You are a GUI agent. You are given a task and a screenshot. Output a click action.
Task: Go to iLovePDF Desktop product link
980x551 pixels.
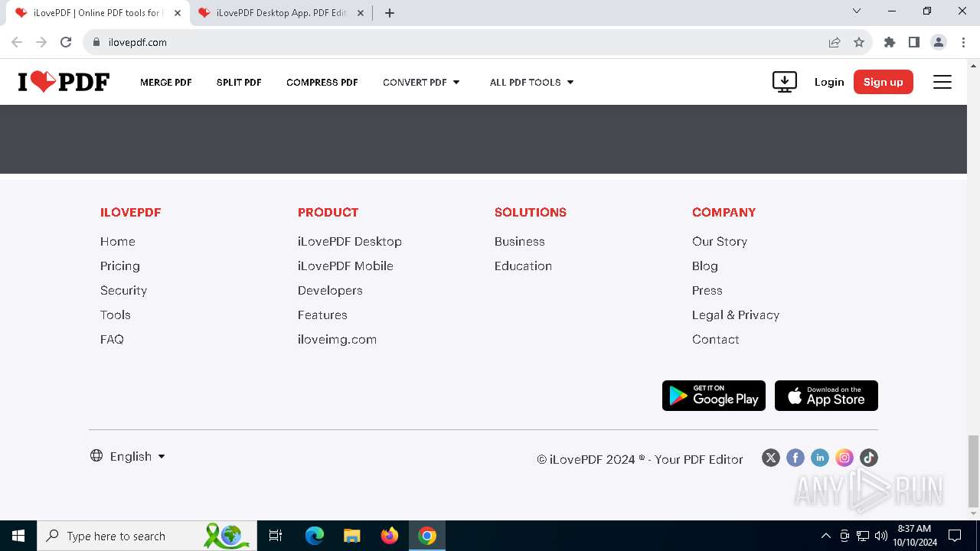pyautogui.click(x=350, y=241)
